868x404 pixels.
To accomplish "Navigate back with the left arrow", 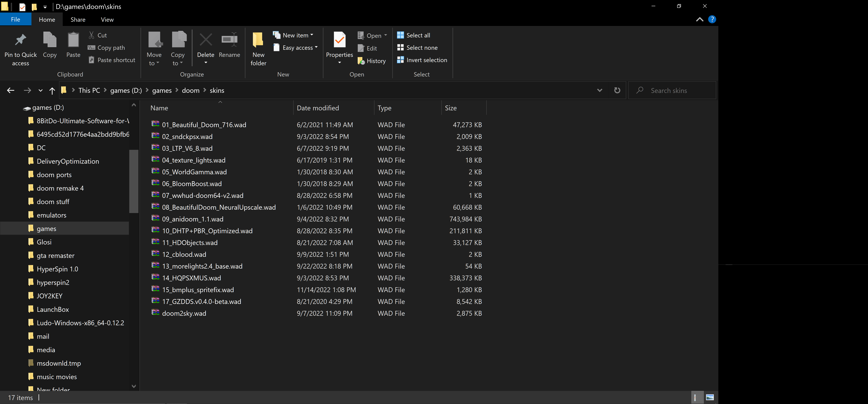I will coord(11,90).
